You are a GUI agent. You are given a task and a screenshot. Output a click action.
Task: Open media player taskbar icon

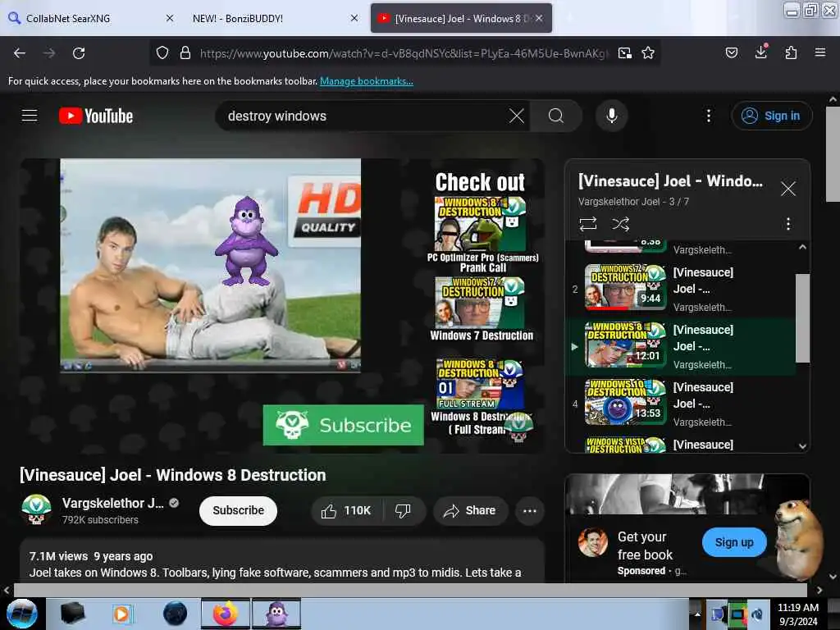coord(123,614)
